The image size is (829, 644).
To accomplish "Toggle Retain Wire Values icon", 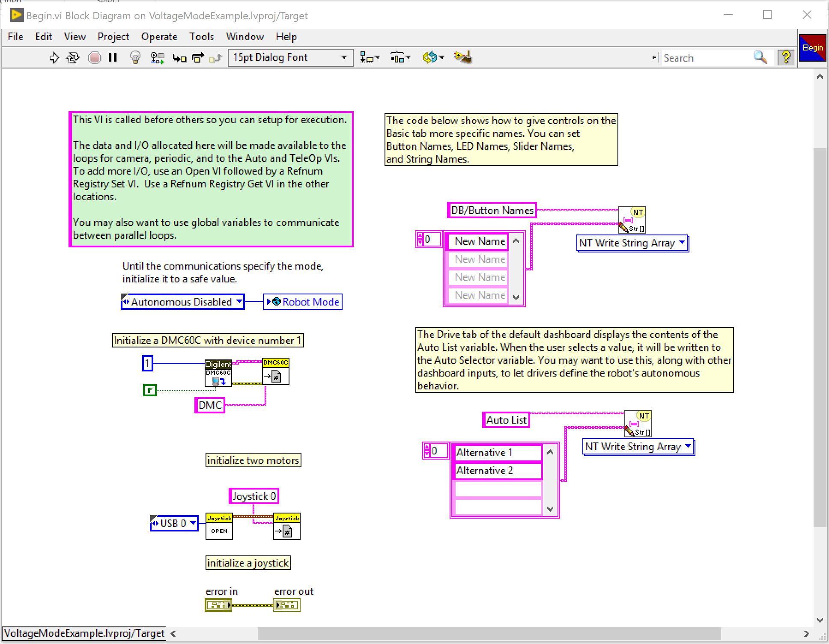I will (157, 58).
